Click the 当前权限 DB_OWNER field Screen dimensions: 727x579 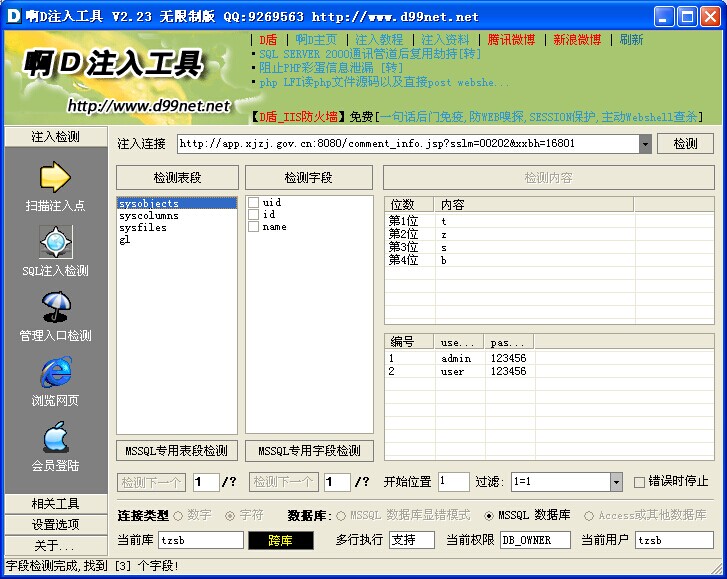click(536, 541)
